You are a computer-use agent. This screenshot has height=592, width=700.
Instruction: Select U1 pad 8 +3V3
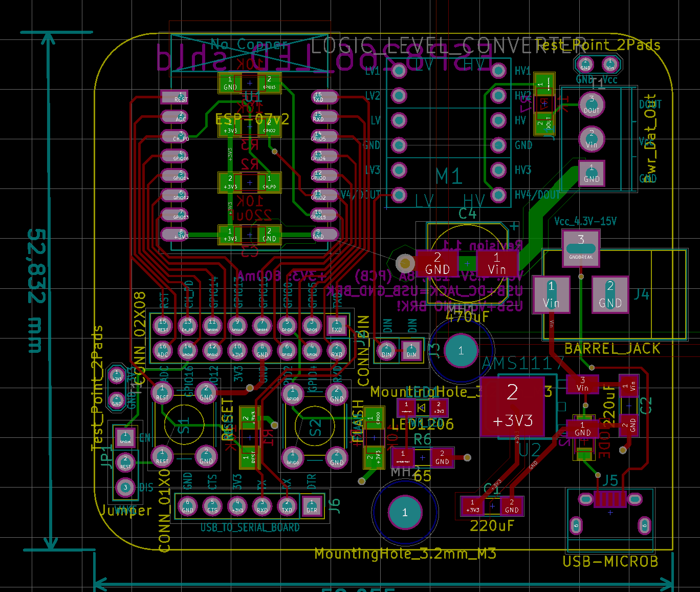(x=174, y=235)
